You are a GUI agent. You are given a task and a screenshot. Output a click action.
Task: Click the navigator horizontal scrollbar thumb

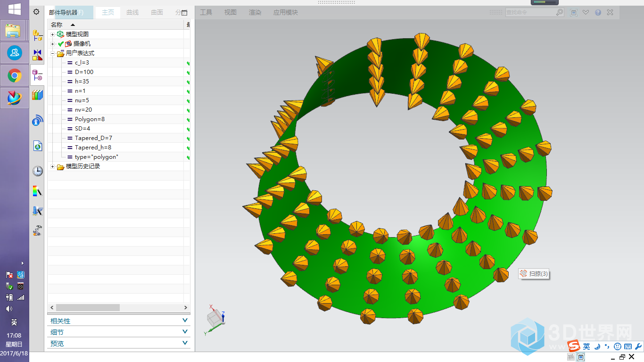[88, 307]
